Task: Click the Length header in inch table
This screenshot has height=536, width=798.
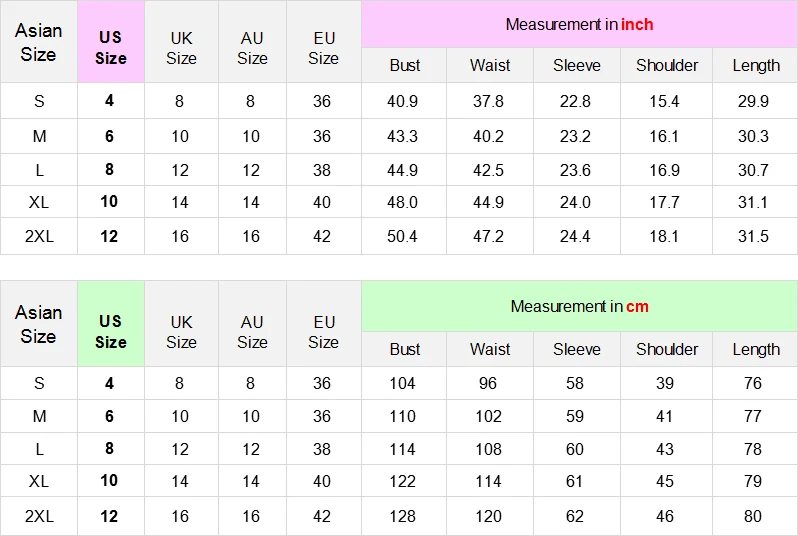Action: [756, 65]
